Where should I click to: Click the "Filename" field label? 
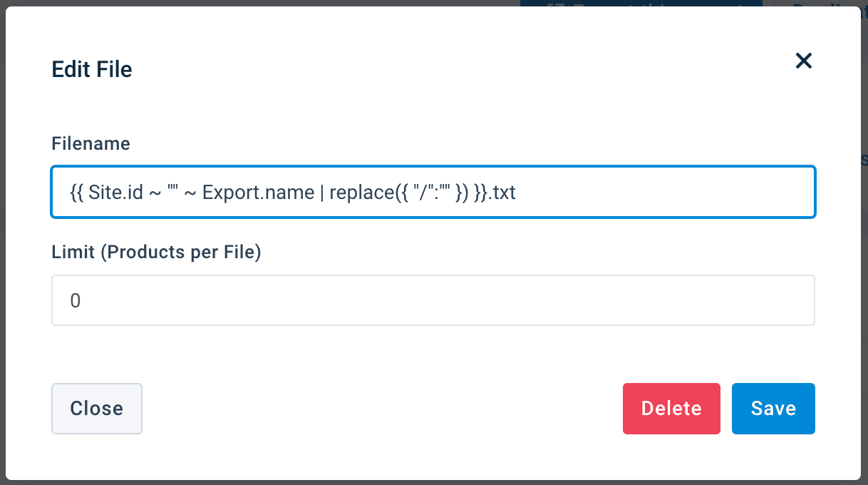point(91,143)
